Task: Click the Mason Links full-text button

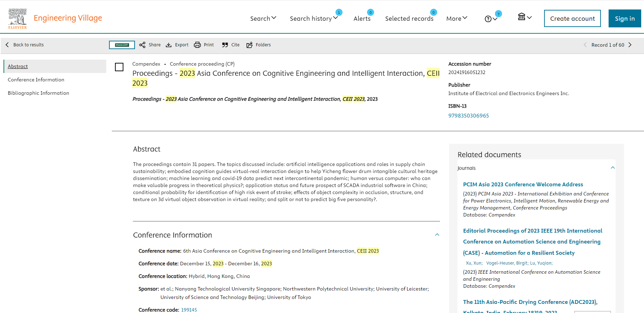Action: 122,45
